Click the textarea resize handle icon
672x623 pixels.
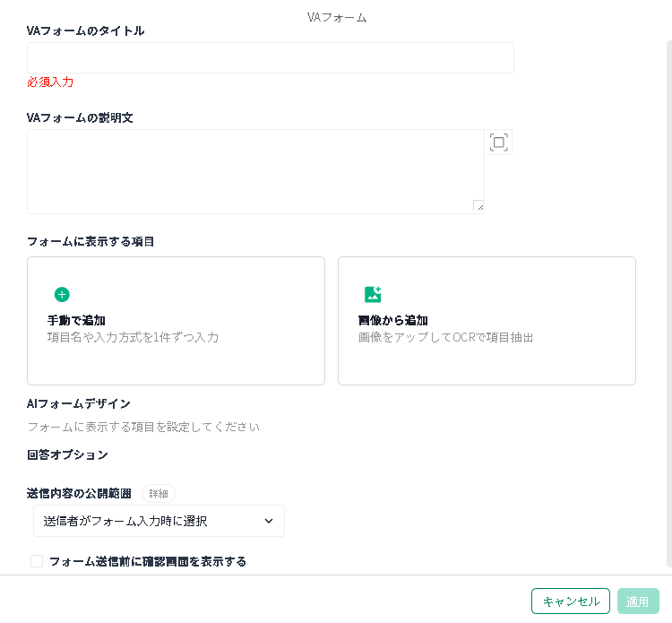(x=478, y=205)
